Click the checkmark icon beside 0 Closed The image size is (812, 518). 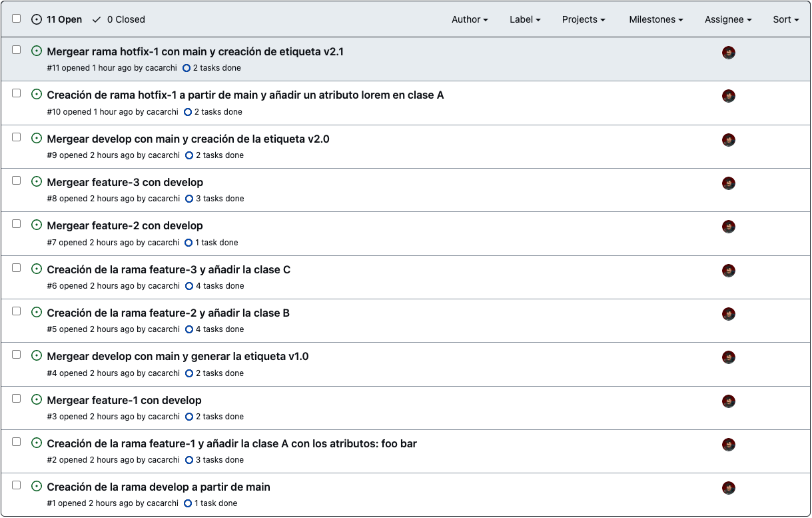[97, 19]
